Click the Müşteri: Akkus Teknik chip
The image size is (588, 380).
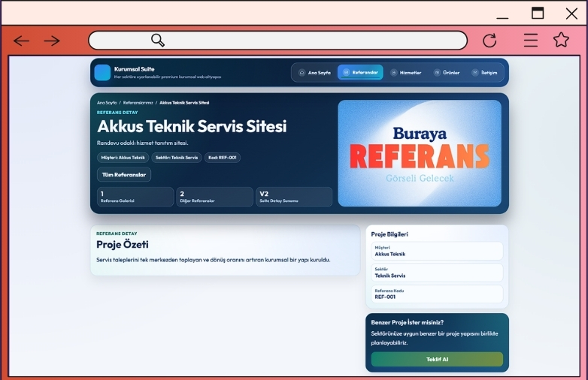click(123, 158)
